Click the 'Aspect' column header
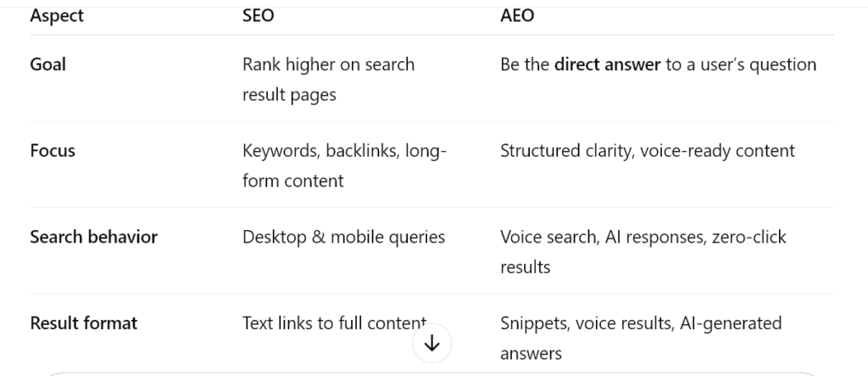 tap(57, 15)
